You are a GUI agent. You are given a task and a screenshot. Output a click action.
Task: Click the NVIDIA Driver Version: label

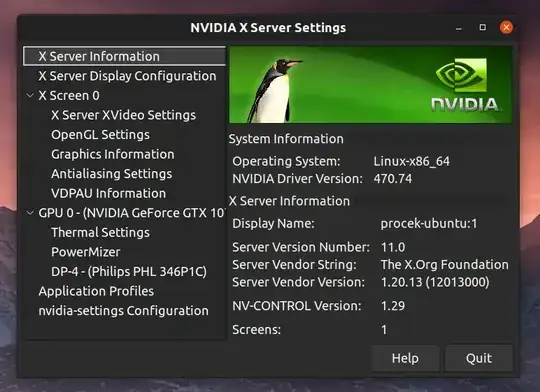[x=298, y=179]
